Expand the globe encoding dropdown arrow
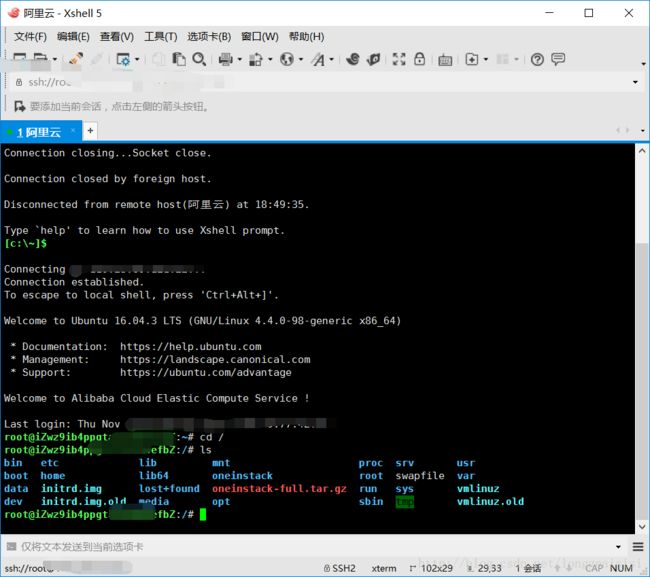This screenshot has width=650, height=577. coord(301,59)
